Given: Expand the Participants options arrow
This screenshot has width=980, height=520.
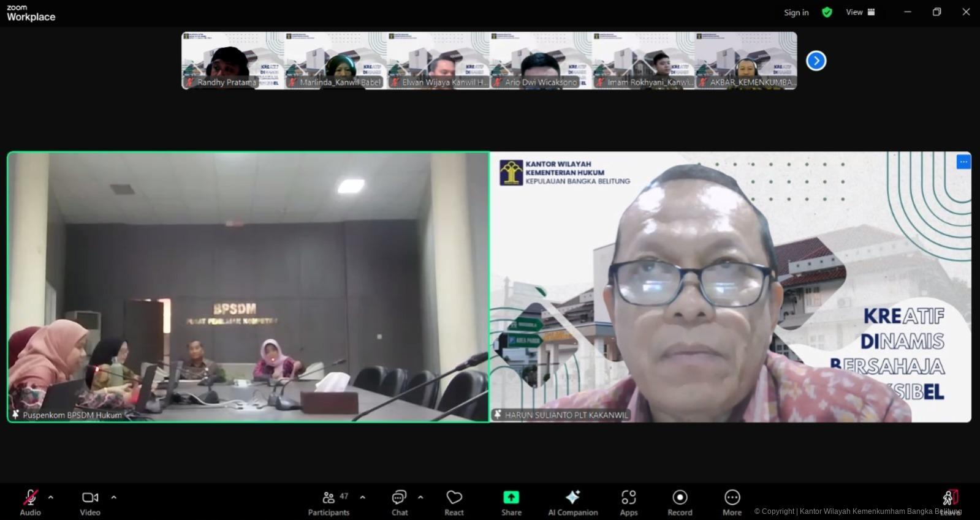Looking at the screenshot, I should click(362, 497).
